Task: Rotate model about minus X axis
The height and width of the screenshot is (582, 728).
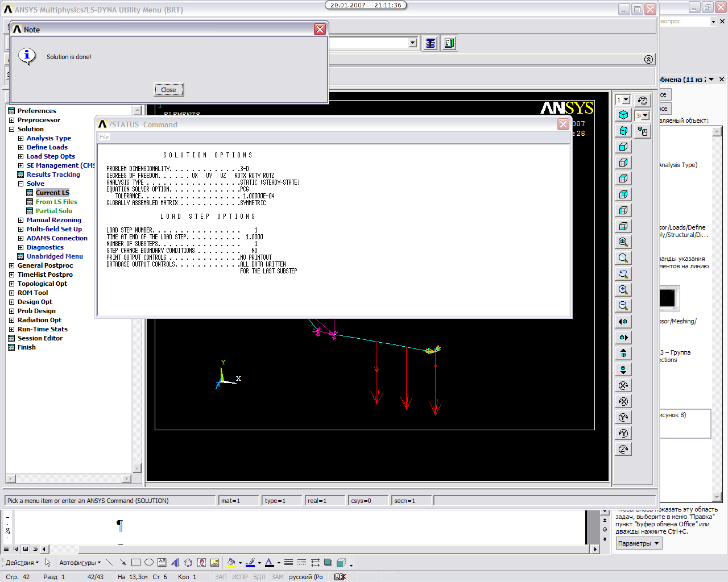Action: (x=623, y=385)
